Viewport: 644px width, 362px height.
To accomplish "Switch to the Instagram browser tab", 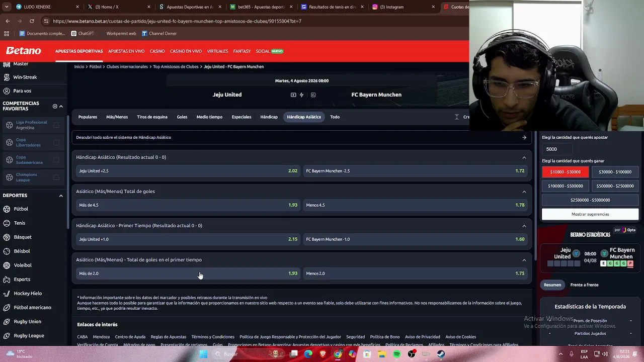I will tap(404, 7).
